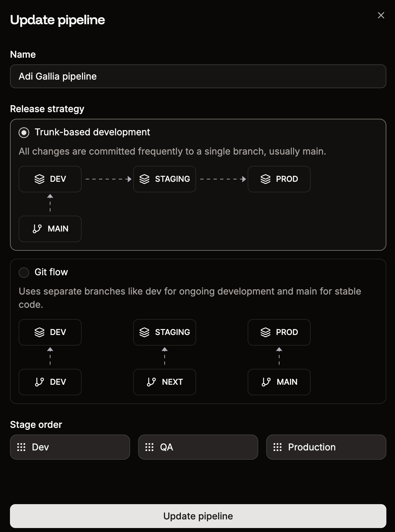Click DEV layers icon in Git flow diagram
The image size is (395, 532).
(x=39, y=332)
